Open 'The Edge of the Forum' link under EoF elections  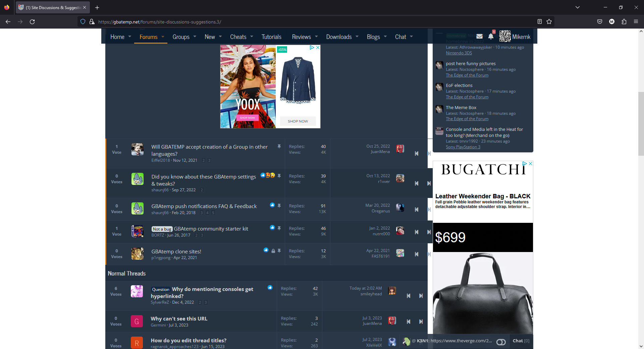(467, 97)
